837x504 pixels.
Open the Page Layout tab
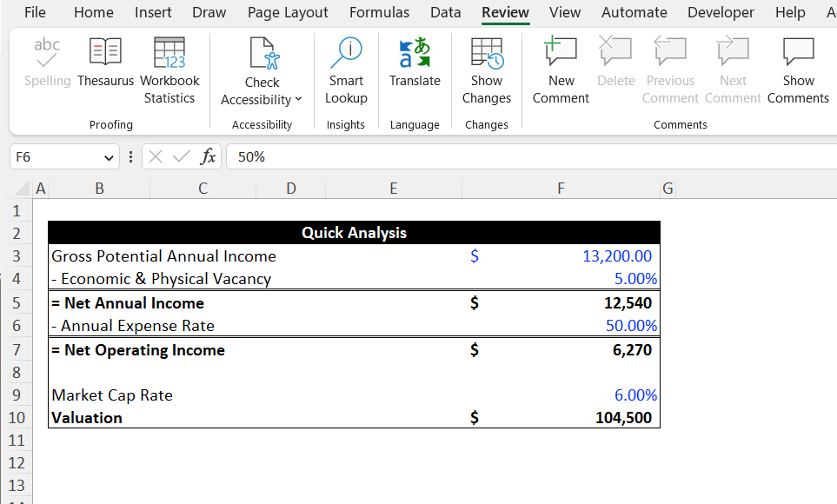tap(288, 12)
